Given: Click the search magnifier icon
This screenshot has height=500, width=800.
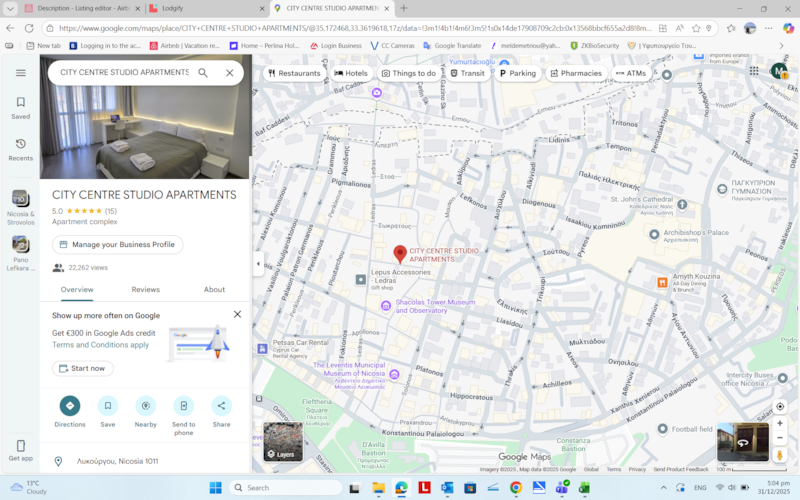Looking at the screenshot, I should click(203, 72).
